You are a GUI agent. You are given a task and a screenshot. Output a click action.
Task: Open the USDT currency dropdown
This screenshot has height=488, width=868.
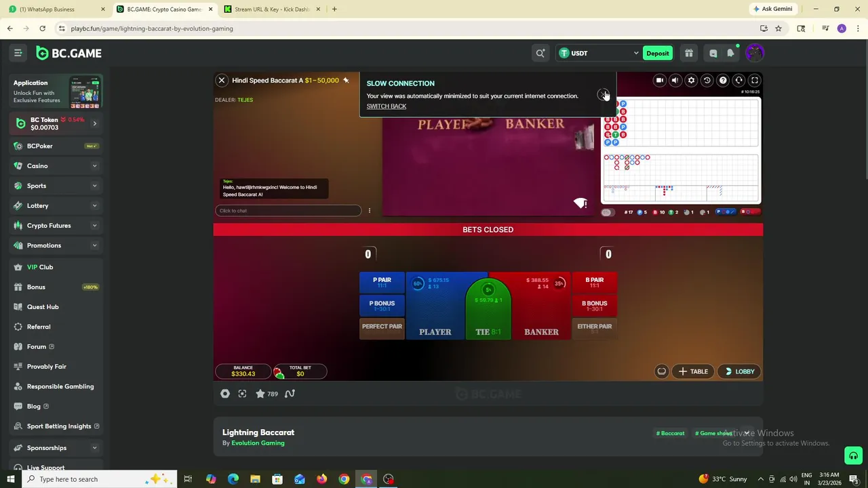598,53
